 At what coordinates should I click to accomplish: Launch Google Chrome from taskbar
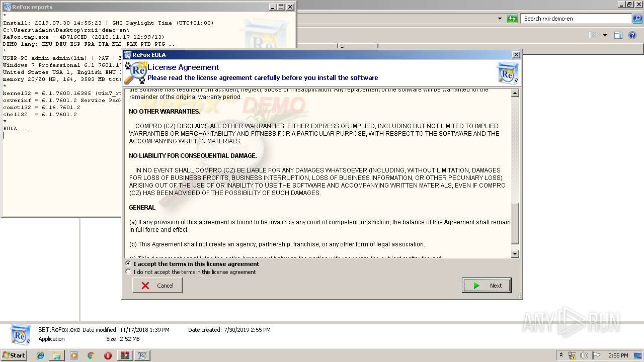tap(91, 355)
